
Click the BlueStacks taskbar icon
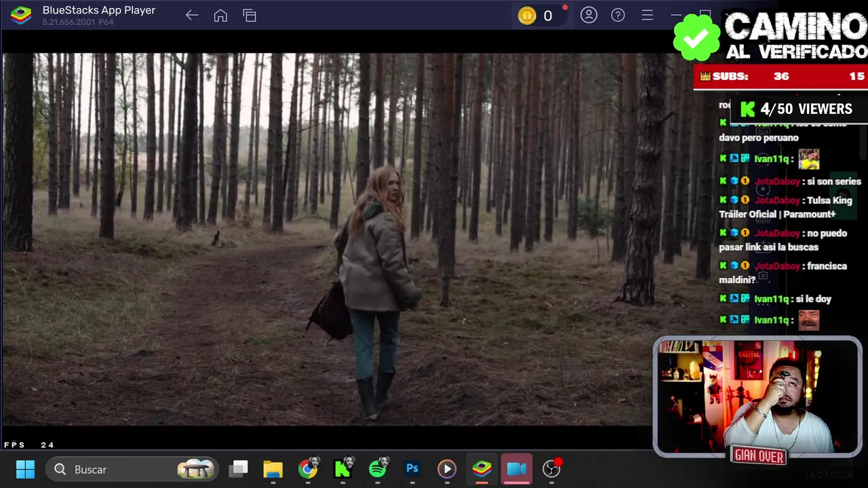(482, 469)
